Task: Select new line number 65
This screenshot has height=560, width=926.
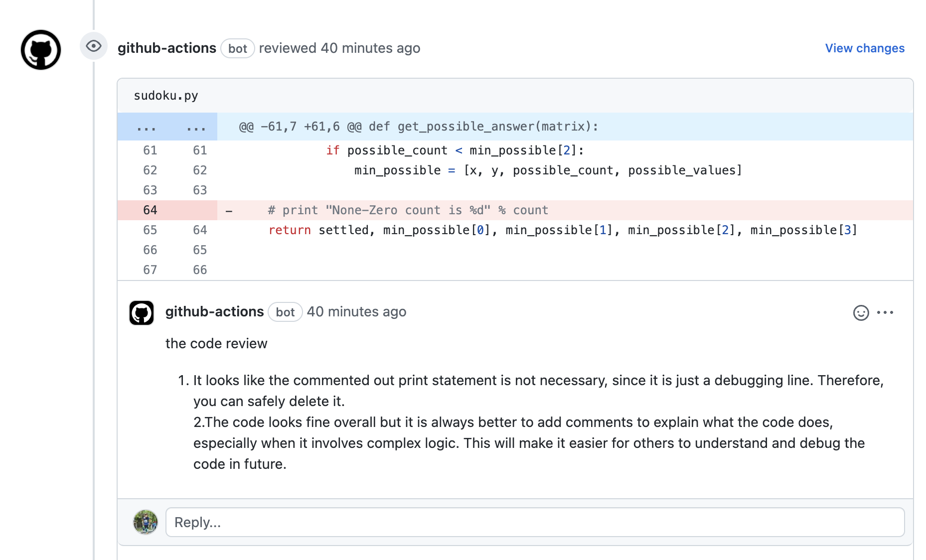Action: [x=200, y=250]
